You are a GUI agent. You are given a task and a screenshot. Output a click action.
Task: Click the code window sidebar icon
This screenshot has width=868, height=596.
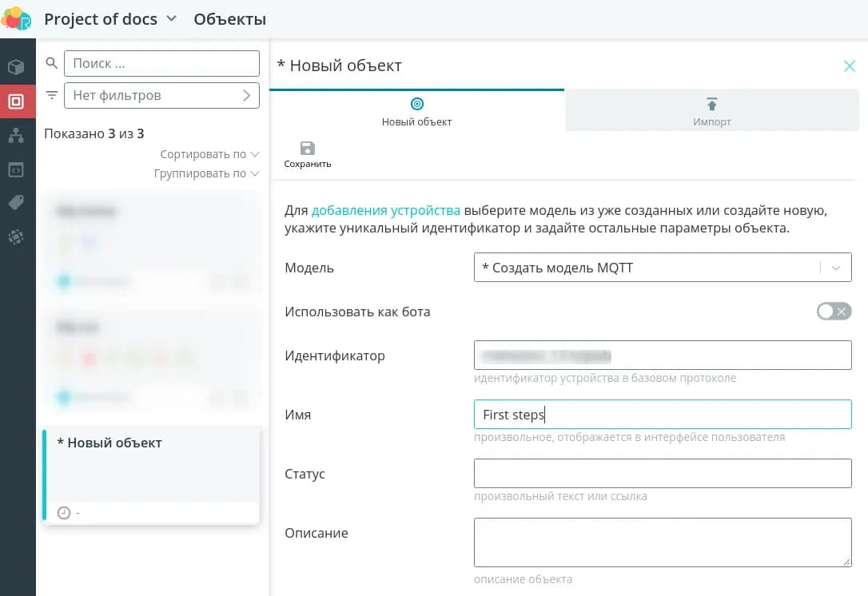16,169
